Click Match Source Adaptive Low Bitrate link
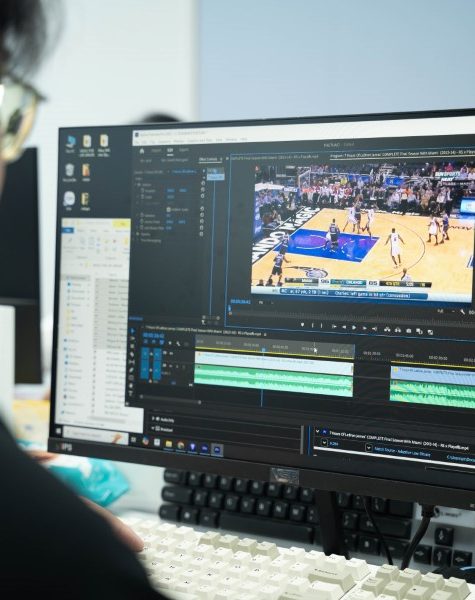 coord(402,453)
